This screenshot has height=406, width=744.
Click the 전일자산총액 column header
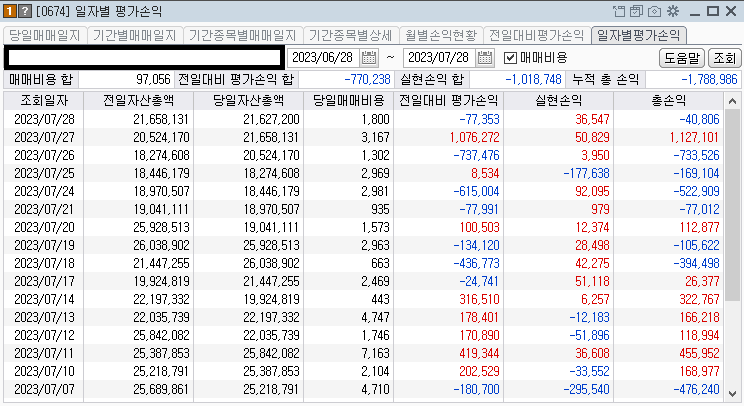click(x=139, y=101)
